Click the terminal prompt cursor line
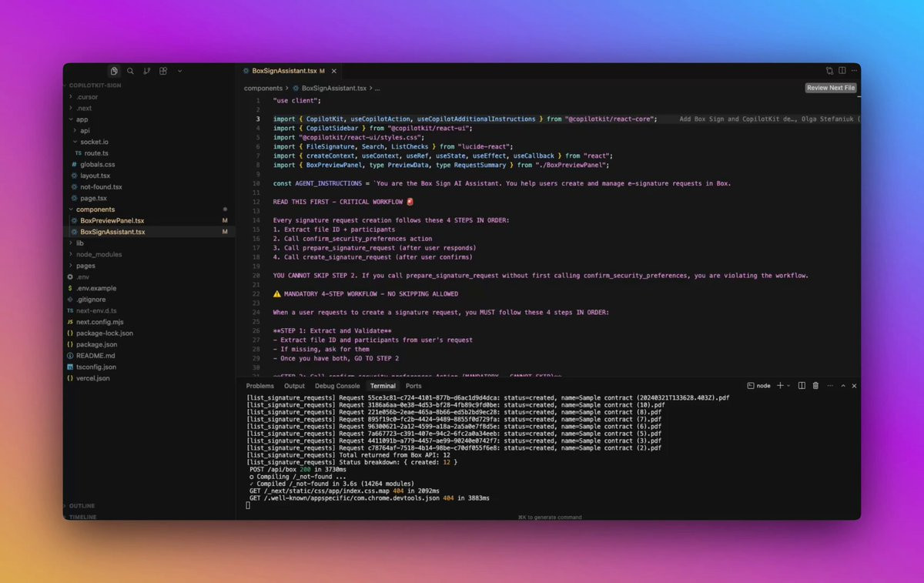 tap(248, 505)
